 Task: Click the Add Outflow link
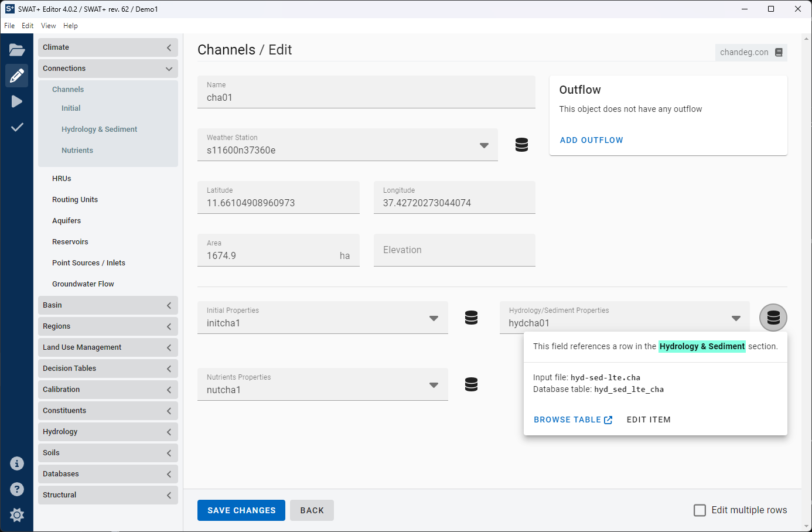pyautogui.click(x=592, y=140)
